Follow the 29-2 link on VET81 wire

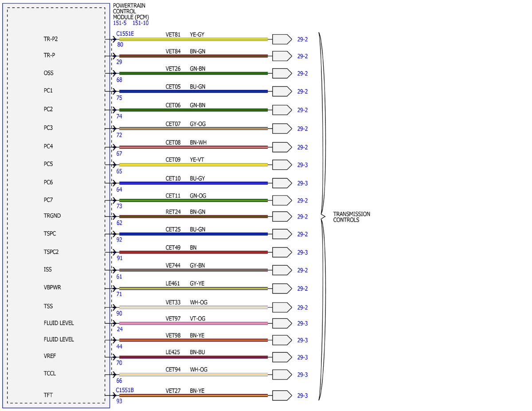(302, 39)
